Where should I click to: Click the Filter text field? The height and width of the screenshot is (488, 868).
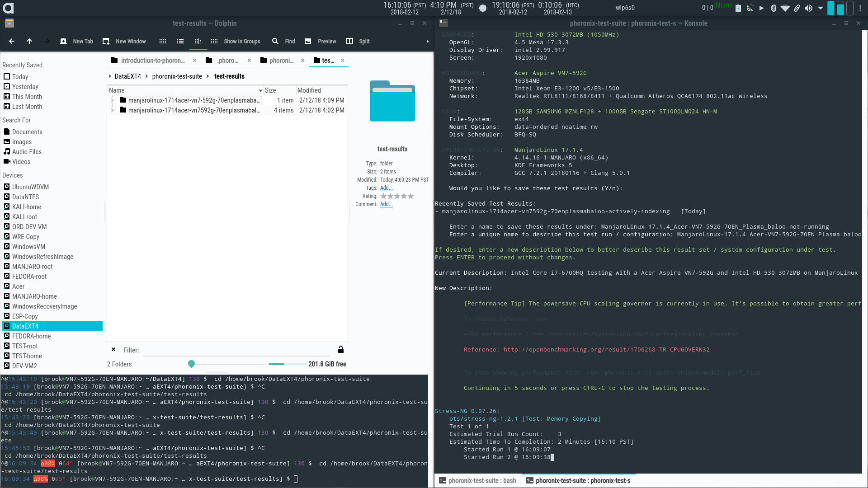tap(237, 350)
